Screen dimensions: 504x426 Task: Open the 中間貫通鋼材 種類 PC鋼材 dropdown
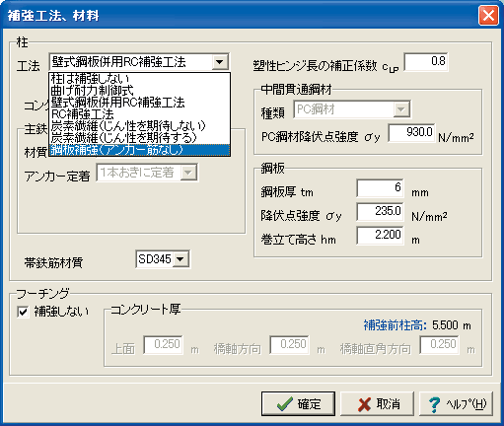coord(351,109)
